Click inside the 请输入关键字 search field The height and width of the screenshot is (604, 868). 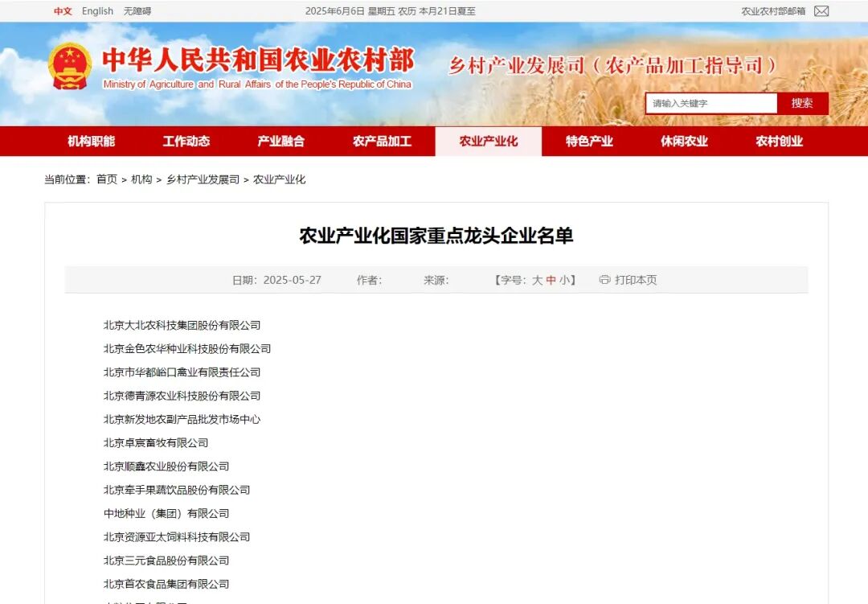[x=711, y=103]
